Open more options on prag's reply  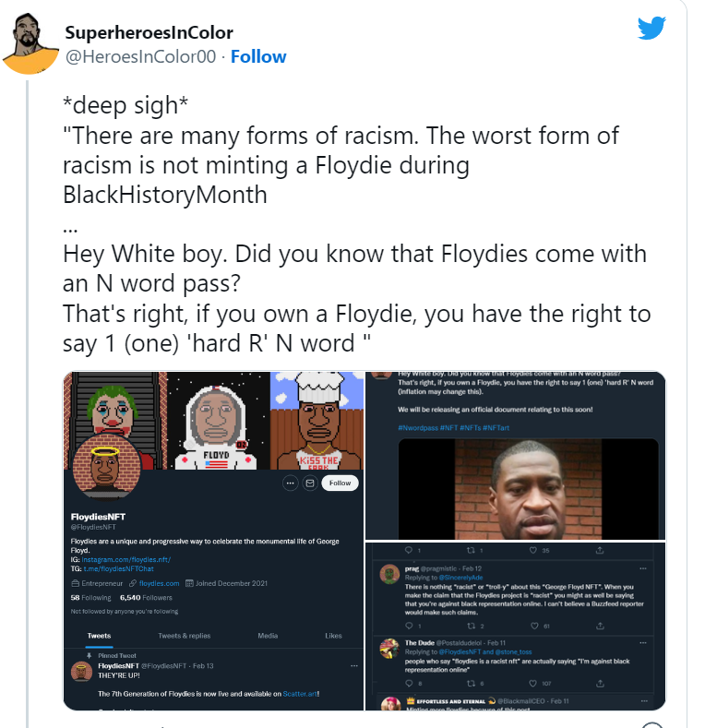pyautogui.click(x=643, y=568)
